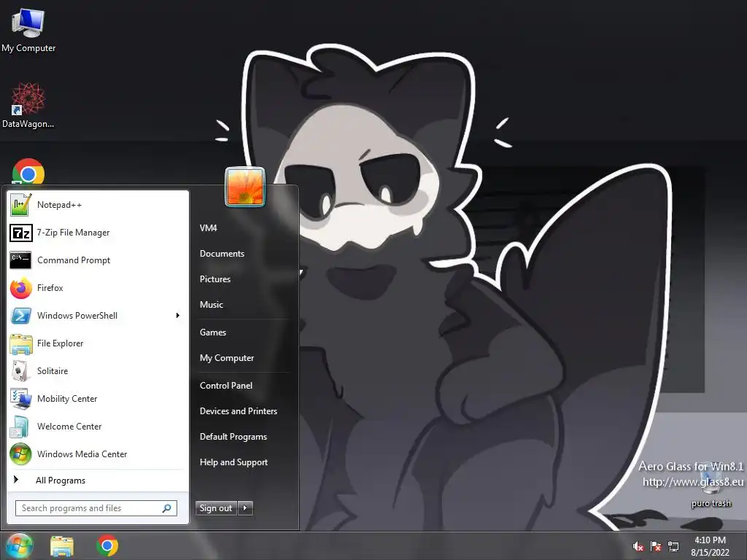Focus the Search programs and files box
The height and width of the screenshot is (560, 747).
pyautogui.click(x=96, y=508)
